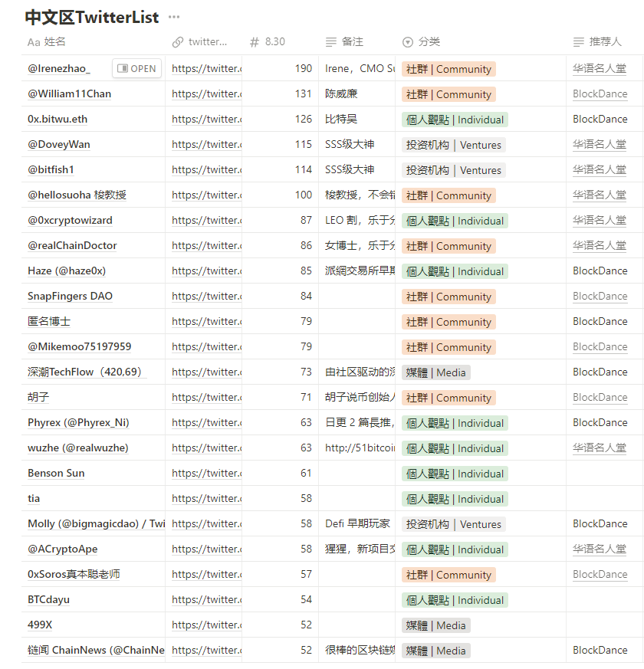Select the Phyrex (@Phyrex_Ni) name cell

[x=93, y=422]
